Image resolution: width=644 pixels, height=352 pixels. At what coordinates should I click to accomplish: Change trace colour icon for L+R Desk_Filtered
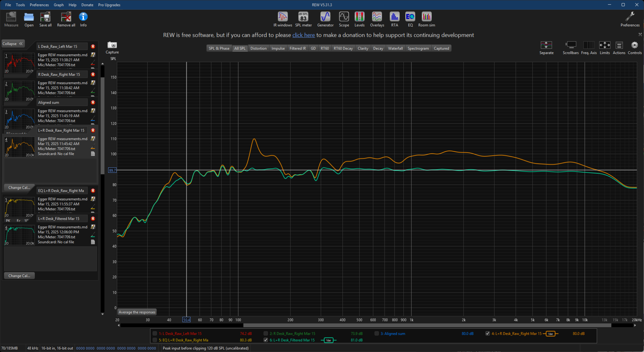click(93, 235)
